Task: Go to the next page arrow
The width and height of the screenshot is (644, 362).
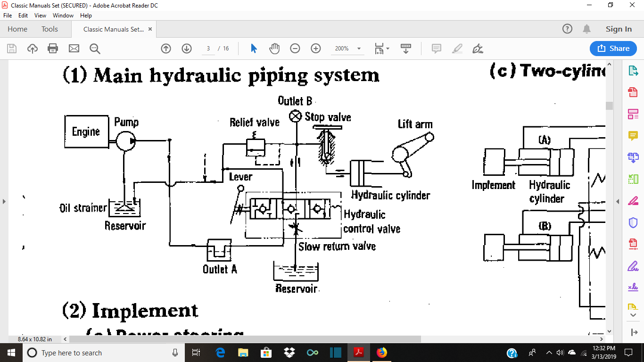Action: pos(187,49)
